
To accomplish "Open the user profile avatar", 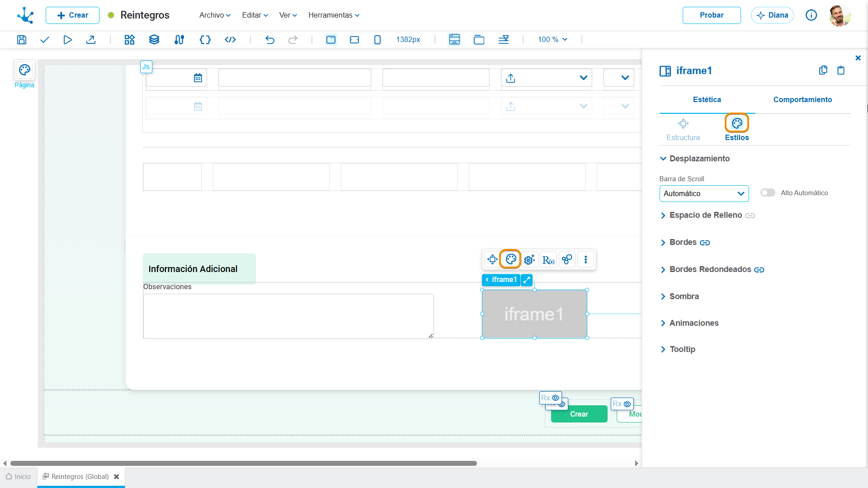I will point(840,15).
